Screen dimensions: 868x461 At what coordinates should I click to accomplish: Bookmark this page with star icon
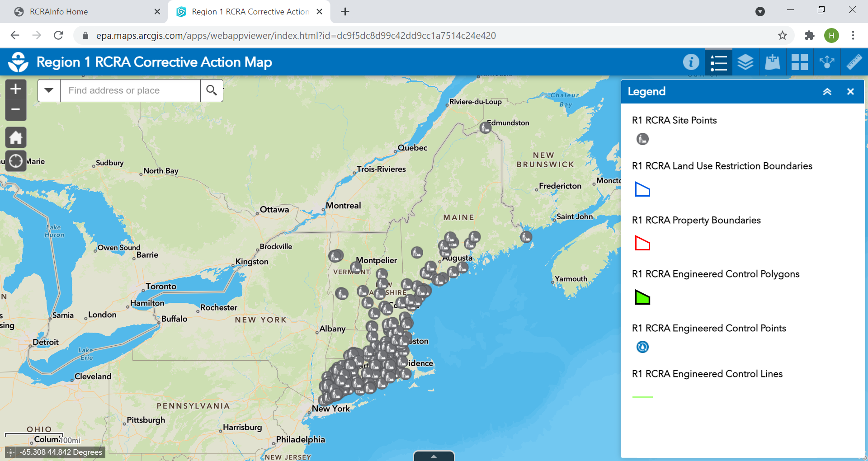[783, 36]
